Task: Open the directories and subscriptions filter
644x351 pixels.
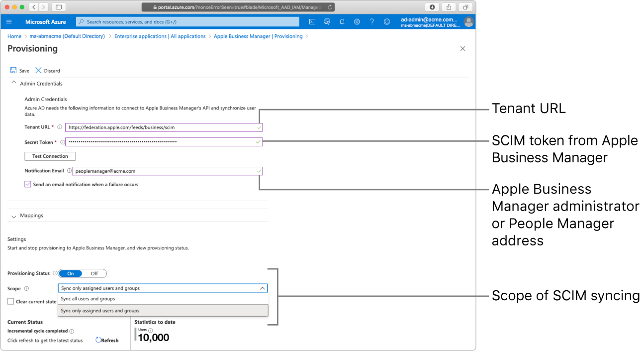Action: point(327,21)
